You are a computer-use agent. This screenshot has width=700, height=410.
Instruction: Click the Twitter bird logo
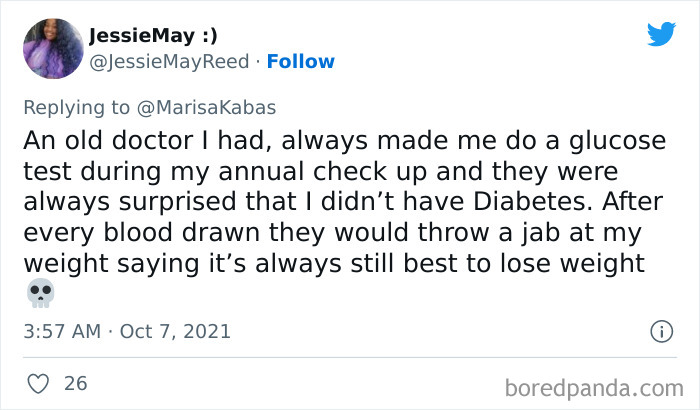(x=661, y=34)
